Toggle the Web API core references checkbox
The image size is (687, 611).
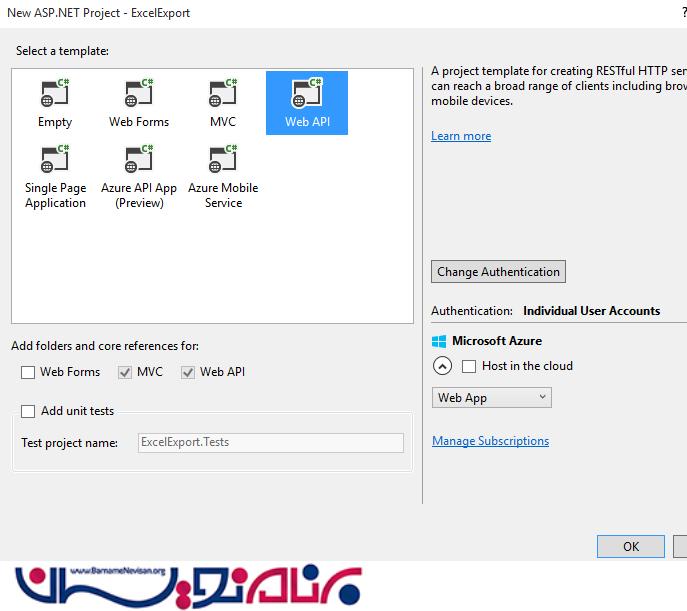[188, 372]
